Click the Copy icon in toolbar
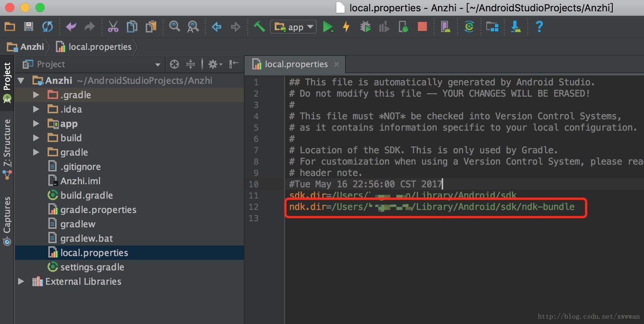 (132, 26)
